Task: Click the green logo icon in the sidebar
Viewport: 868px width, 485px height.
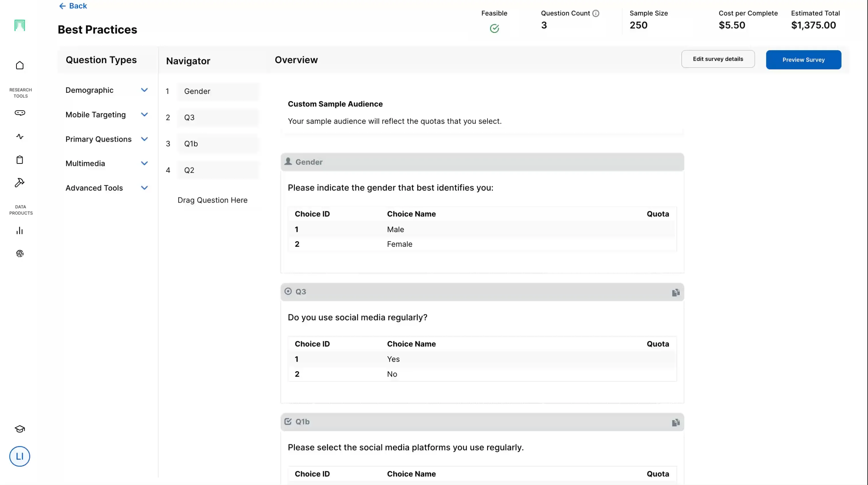Action: pos(20,25)
